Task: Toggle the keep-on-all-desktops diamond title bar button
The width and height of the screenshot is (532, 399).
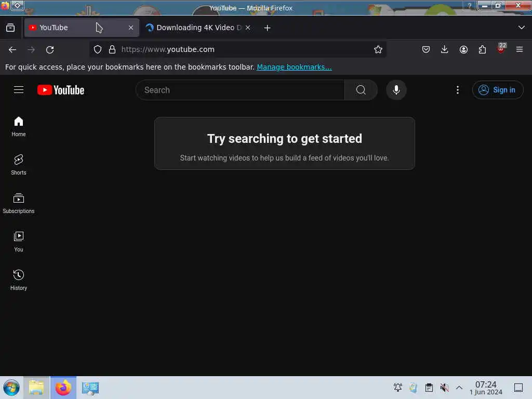Action: [x=17, y=5]
